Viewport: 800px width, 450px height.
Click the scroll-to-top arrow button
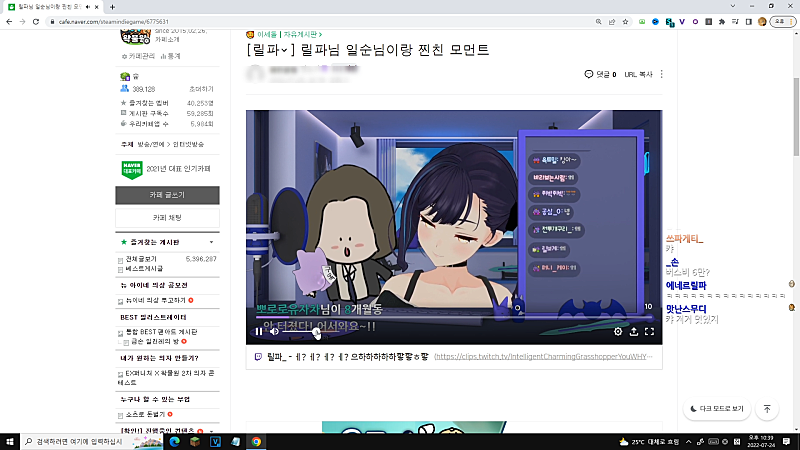click(x=767, y=409)
